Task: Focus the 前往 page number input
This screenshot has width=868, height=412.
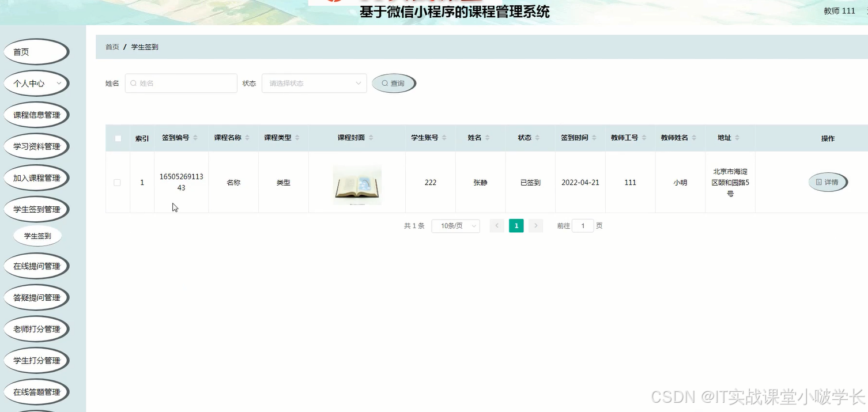Action: (583, 226)
